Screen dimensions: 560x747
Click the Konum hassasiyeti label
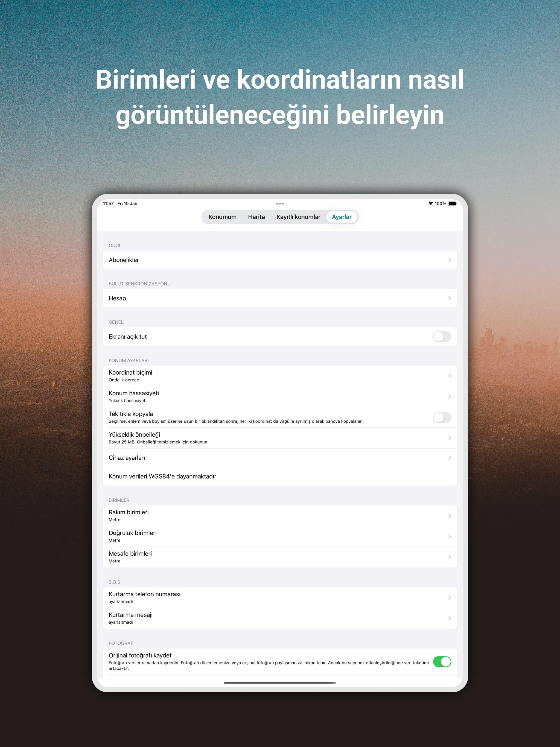133,393
